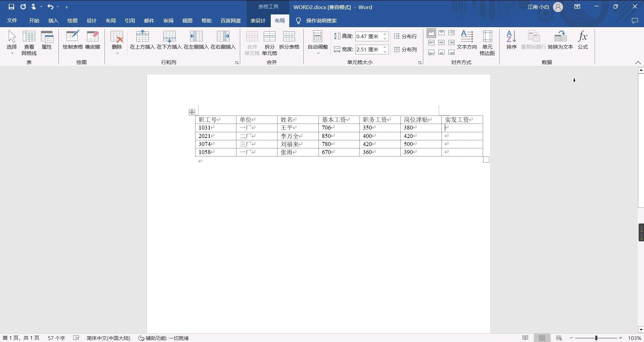Select Align Bottom Left alignment
This screenshot has width=644, height=342.
pos(431,52)
